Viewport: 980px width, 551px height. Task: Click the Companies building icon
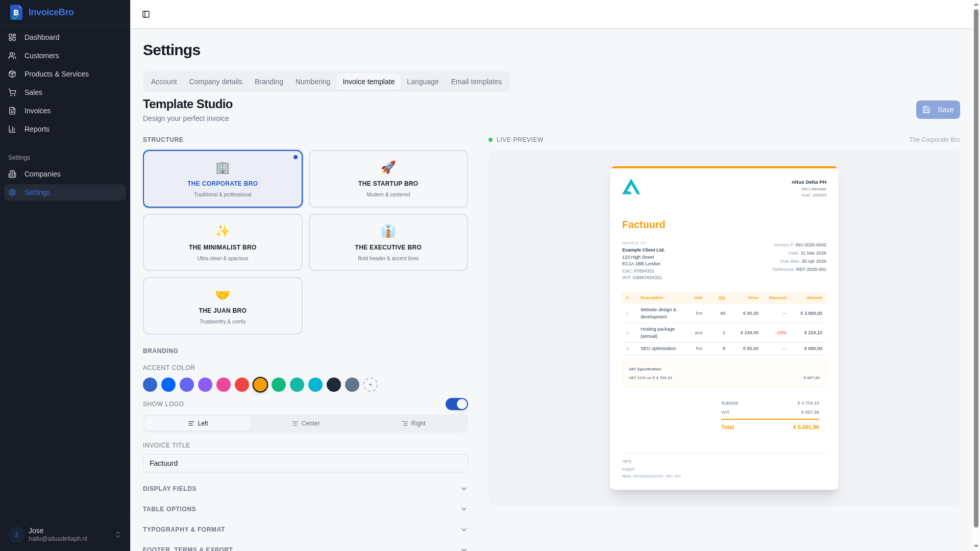pyautogui.click(x=12, y=174)
